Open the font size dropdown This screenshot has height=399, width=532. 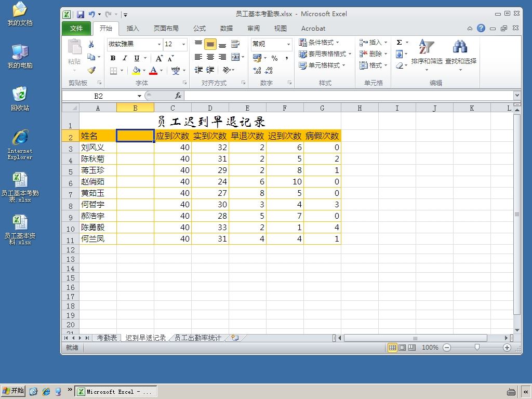coord(183,45)
